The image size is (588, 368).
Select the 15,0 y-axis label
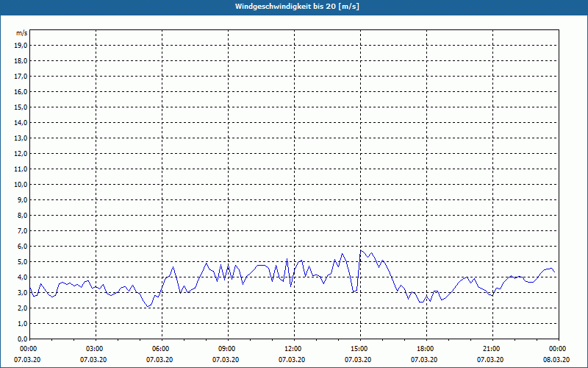(x=21, y=107)
